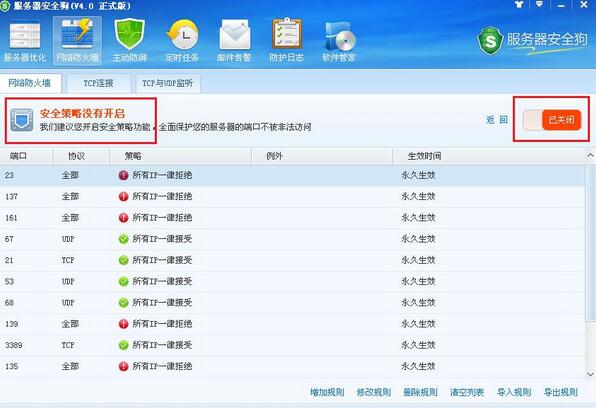Sort by the 例外 column header
The image size is (596, 408).
(x=322, y=156)
